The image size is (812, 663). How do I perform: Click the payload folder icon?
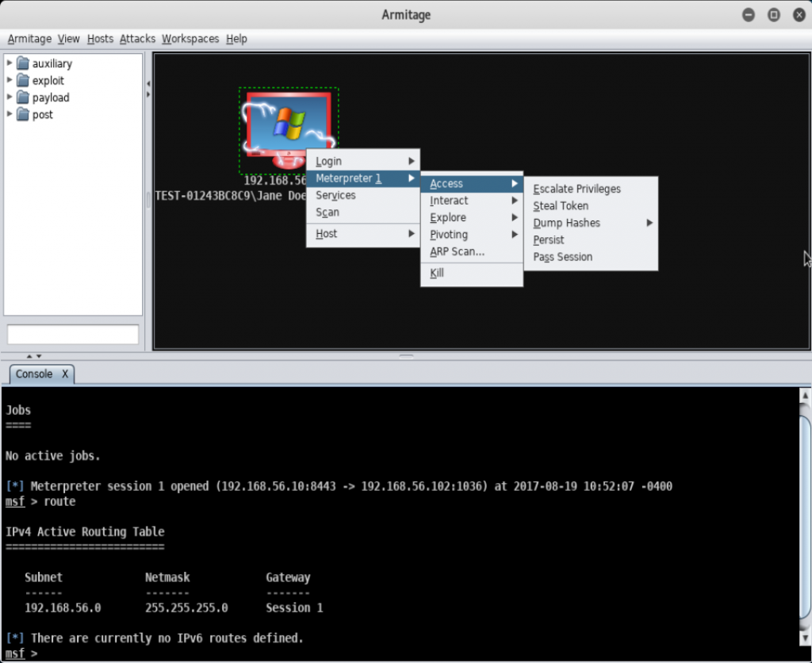coord(23,98)
